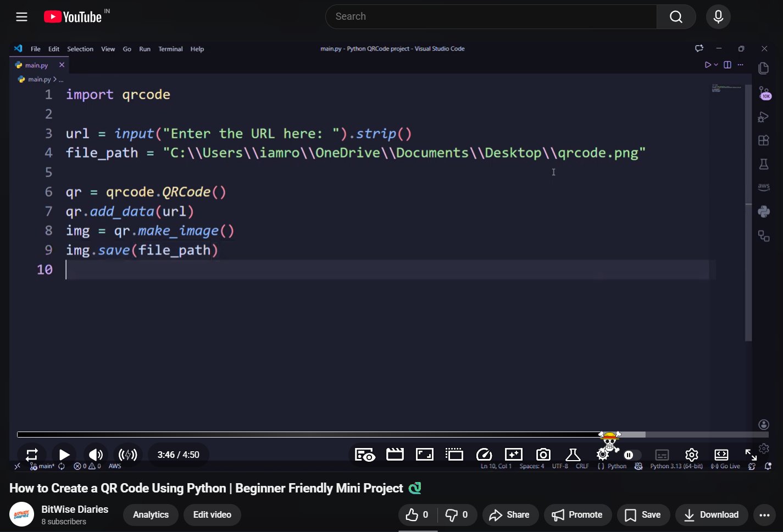Open the channel Analytics page
This screenshot has width=783, height=532.
(x=151, y=515)
